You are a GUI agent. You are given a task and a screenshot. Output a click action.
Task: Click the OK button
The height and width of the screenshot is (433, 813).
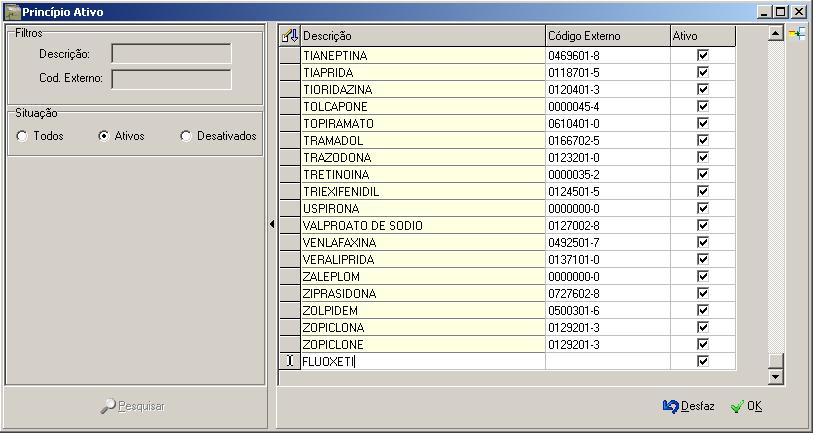click(x=746, y=407)
